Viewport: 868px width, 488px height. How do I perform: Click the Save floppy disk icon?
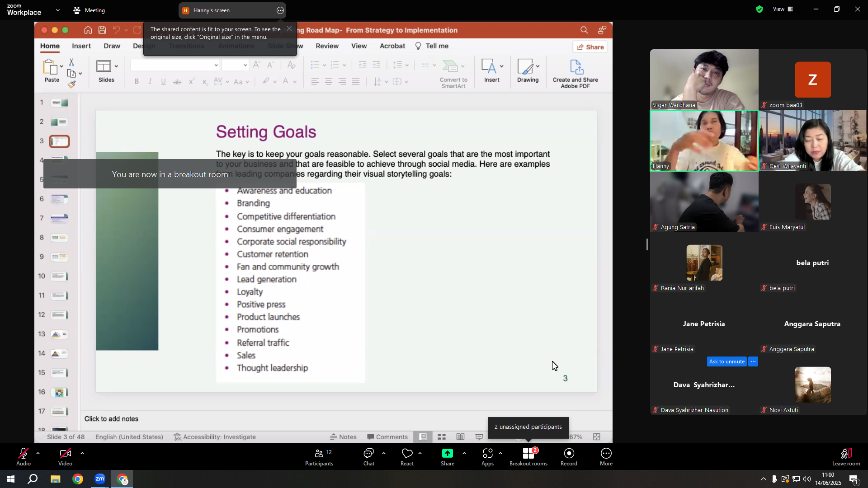click(102, 30)
